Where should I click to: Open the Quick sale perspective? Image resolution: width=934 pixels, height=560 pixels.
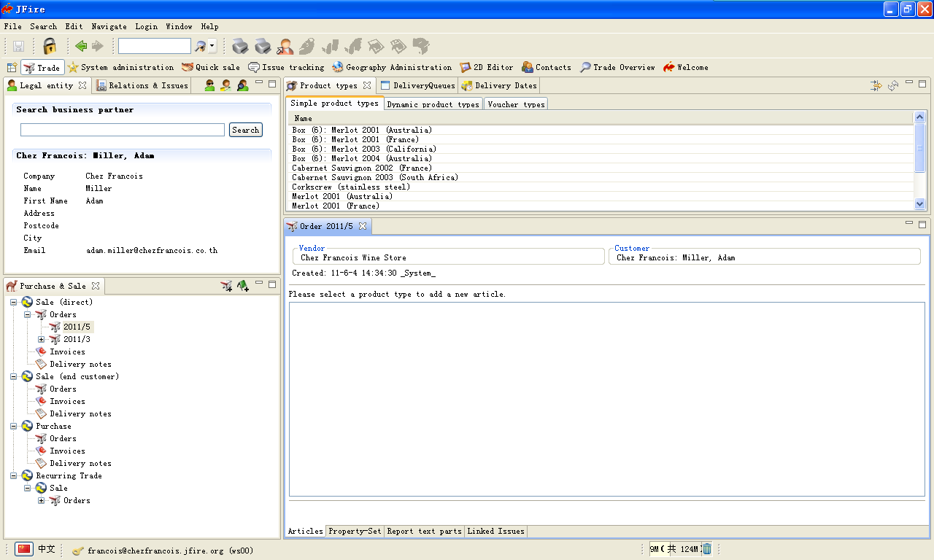tap(211, 67)
